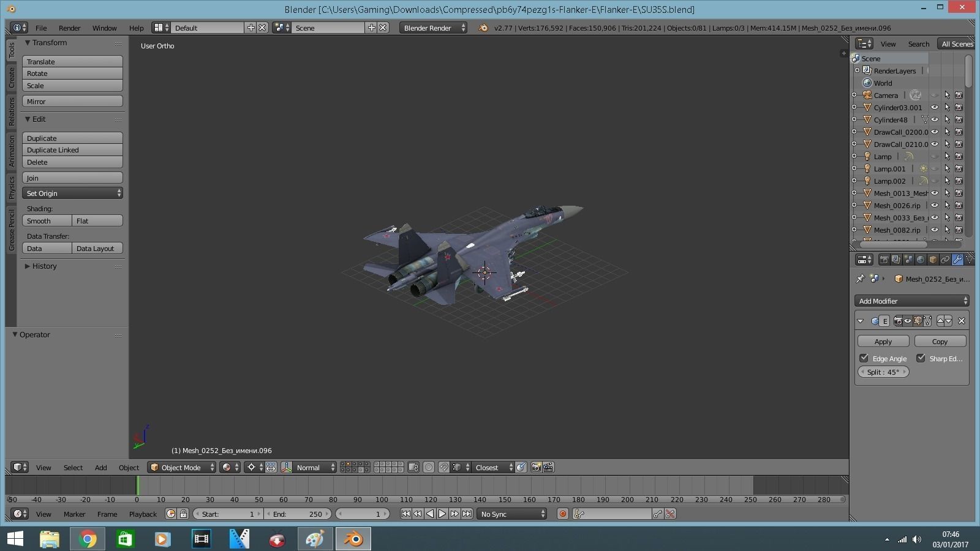Viewport: 980px width, 551px height.
Task: Jump to the first frame
Action: (x=405, y=514)
